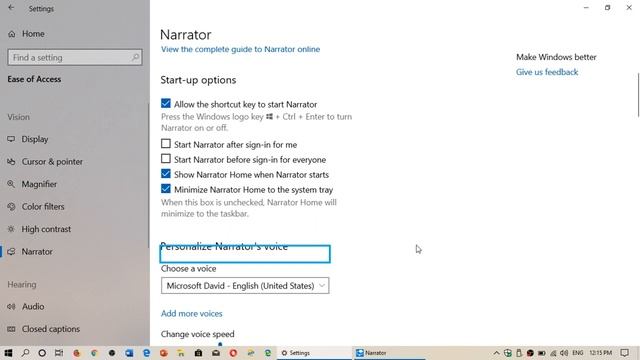
Task: Click the 12:15 PM taskbar clock
Action: coord(600,353)
